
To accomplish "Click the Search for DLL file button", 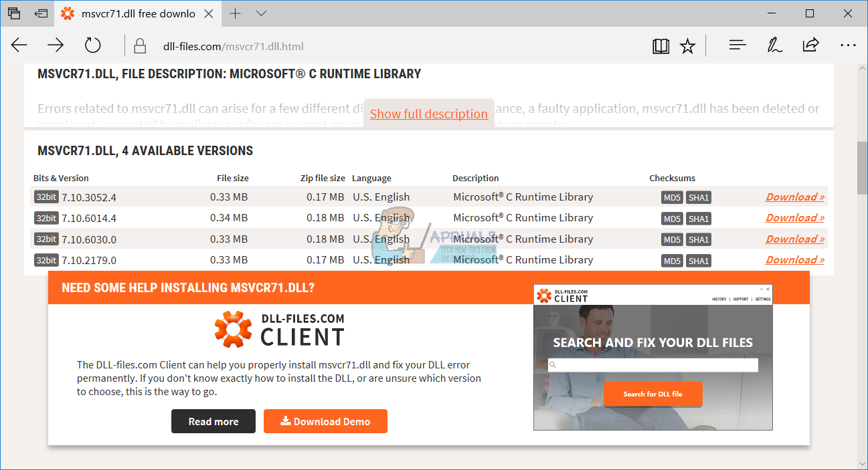I will click(653, 394).
